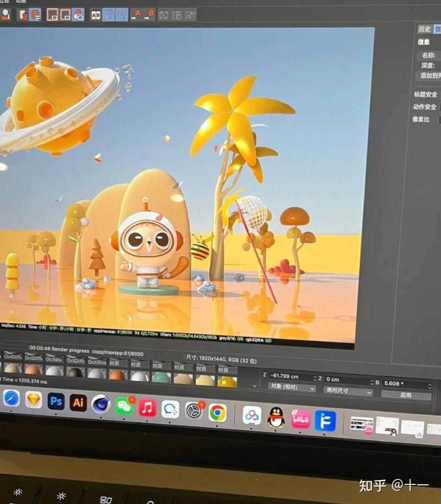The image size is (441, 504).
Task: Open System Preferences from the dock
Action: click(194, 411)
